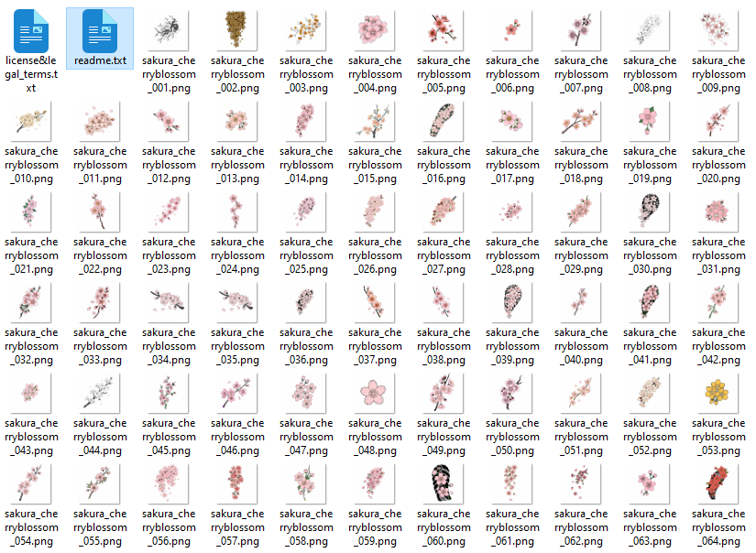Select sakura_cherryblossom_027.png reddish blossom file

(444, 211)
